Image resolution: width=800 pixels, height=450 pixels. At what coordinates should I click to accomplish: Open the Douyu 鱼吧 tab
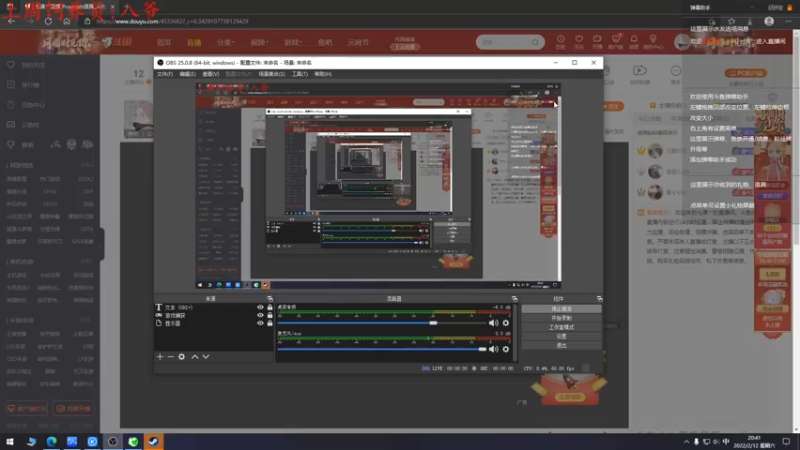325,42
